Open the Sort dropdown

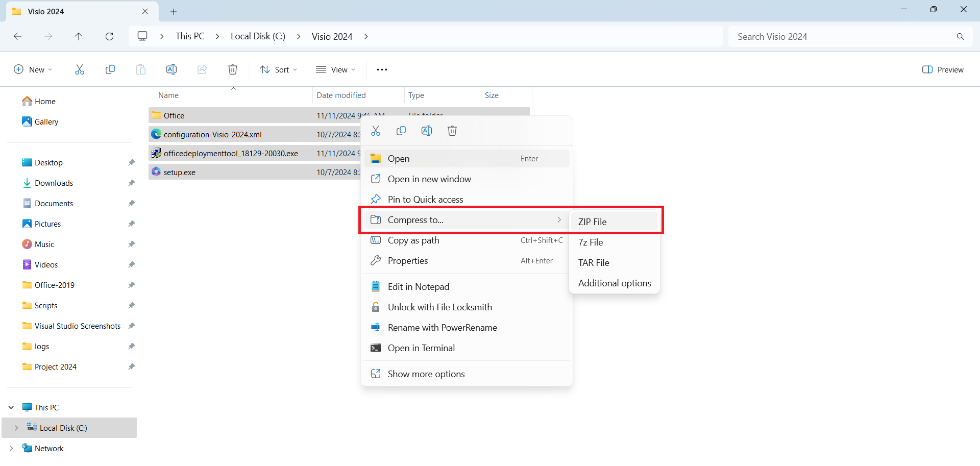[x=278, y=69]
